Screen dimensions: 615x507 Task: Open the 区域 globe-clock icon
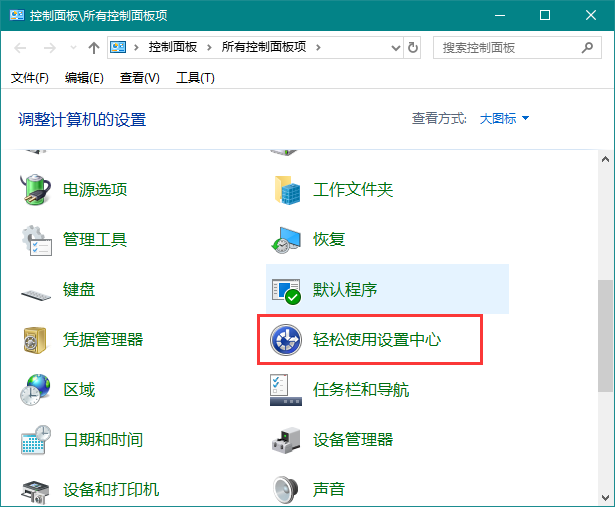pos(35,390)
